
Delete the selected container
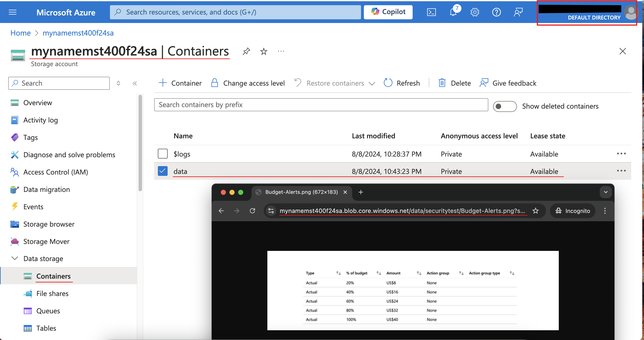point(454,83)
